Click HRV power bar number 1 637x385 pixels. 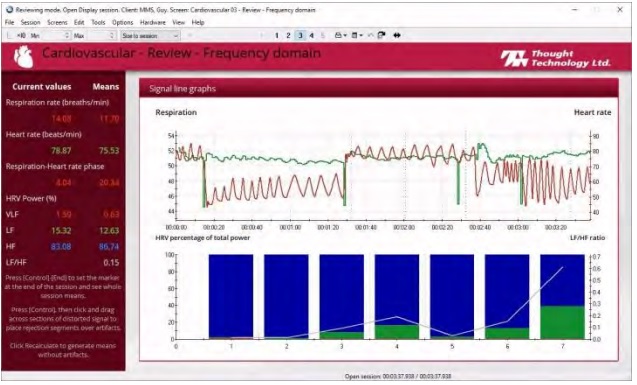point(231,297)
